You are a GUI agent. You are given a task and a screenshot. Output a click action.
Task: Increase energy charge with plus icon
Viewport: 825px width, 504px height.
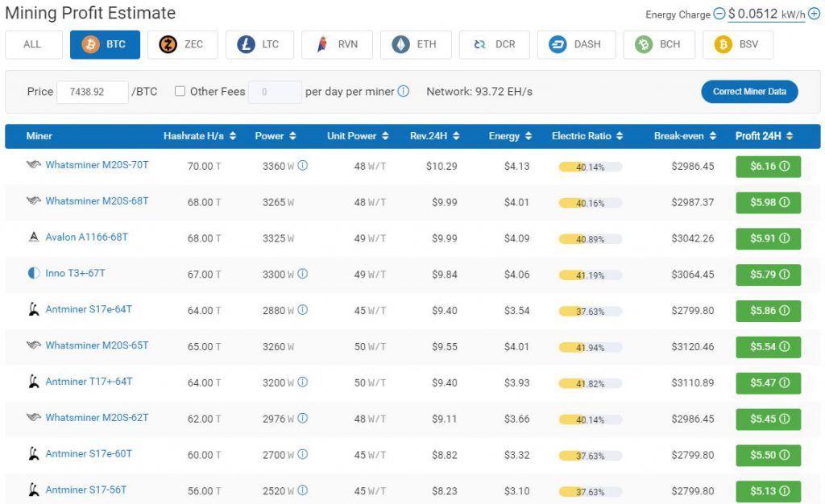(x=814, y=14)
